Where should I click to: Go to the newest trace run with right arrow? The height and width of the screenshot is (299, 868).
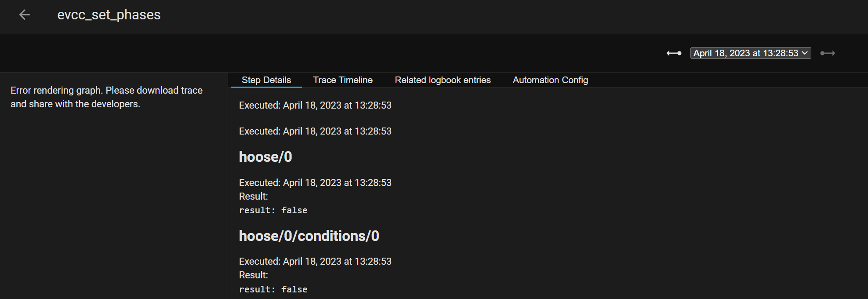point(828,53)
